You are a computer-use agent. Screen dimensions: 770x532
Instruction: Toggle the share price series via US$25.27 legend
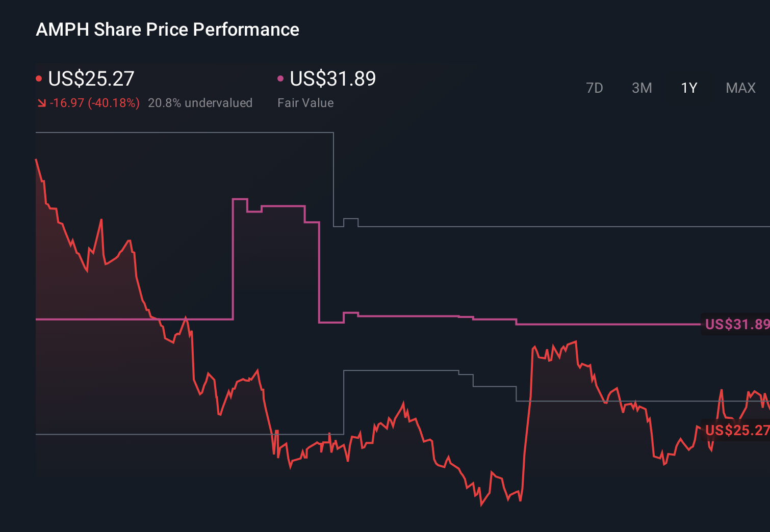pos(91,78)
